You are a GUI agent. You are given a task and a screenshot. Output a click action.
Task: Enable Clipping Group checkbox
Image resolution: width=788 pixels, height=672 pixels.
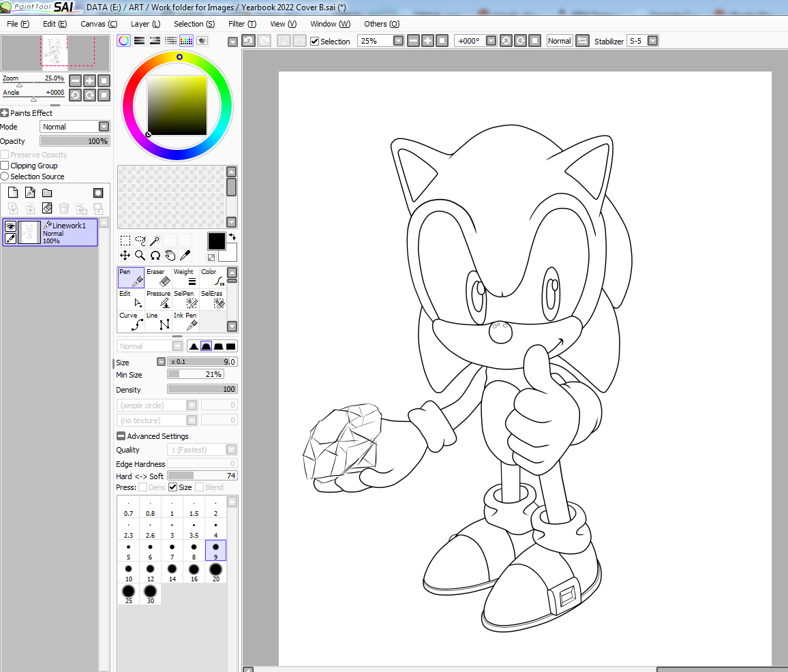click(x=5, y=166)
